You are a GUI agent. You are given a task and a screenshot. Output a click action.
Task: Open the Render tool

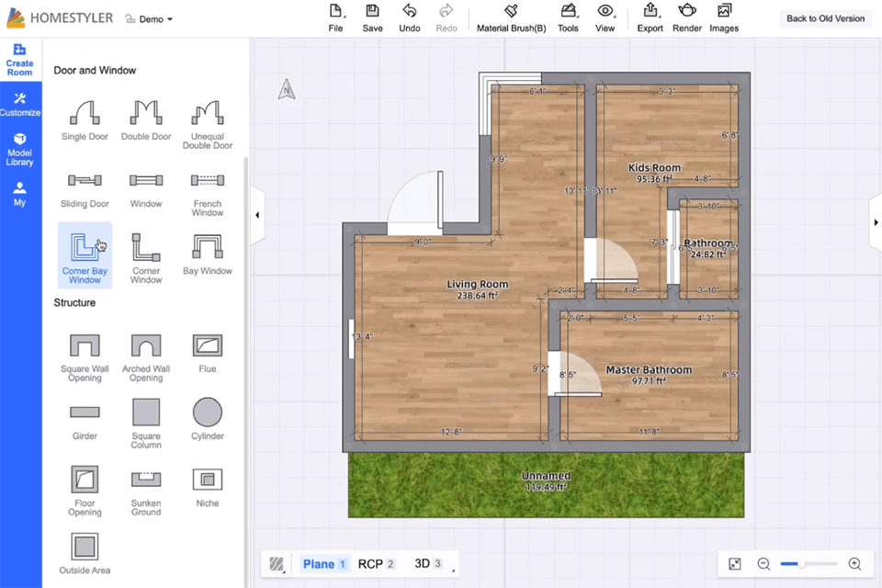click(x=687, y=18)
